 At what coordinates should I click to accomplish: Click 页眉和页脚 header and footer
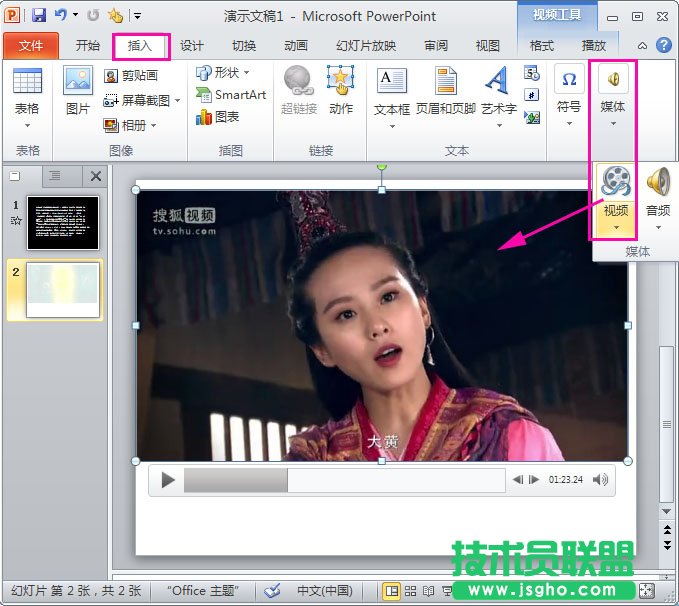click(x=446, y=91)
